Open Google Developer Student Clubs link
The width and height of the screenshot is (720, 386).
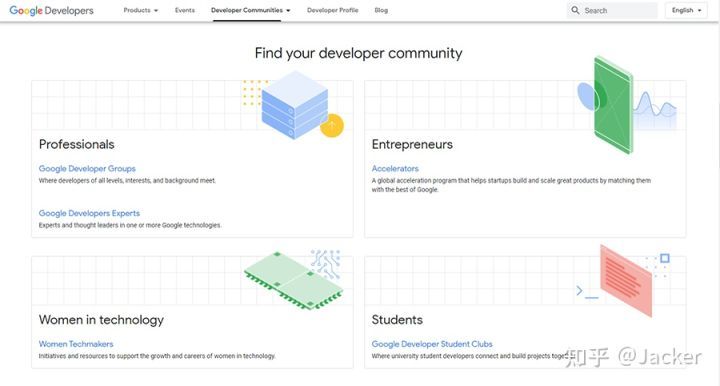432,344
